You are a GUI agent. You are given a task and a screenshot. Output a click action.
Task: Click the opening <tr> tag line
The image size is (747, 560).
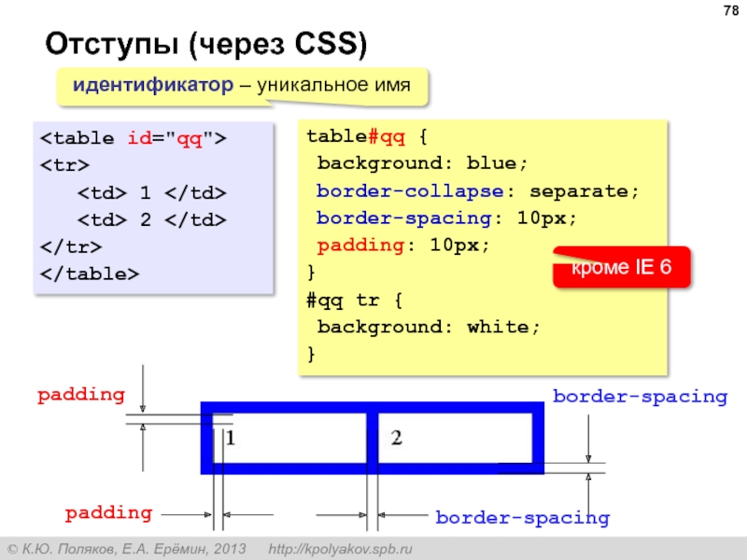[x=64, y=165]
